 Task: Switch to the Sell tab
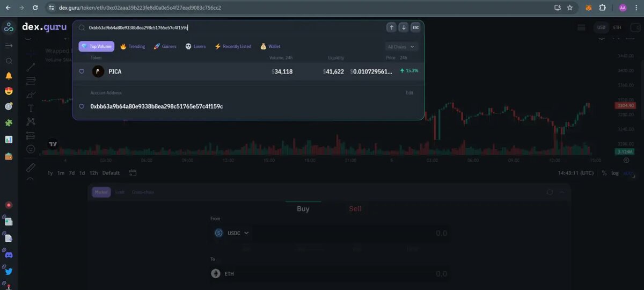tap(355, 208)
